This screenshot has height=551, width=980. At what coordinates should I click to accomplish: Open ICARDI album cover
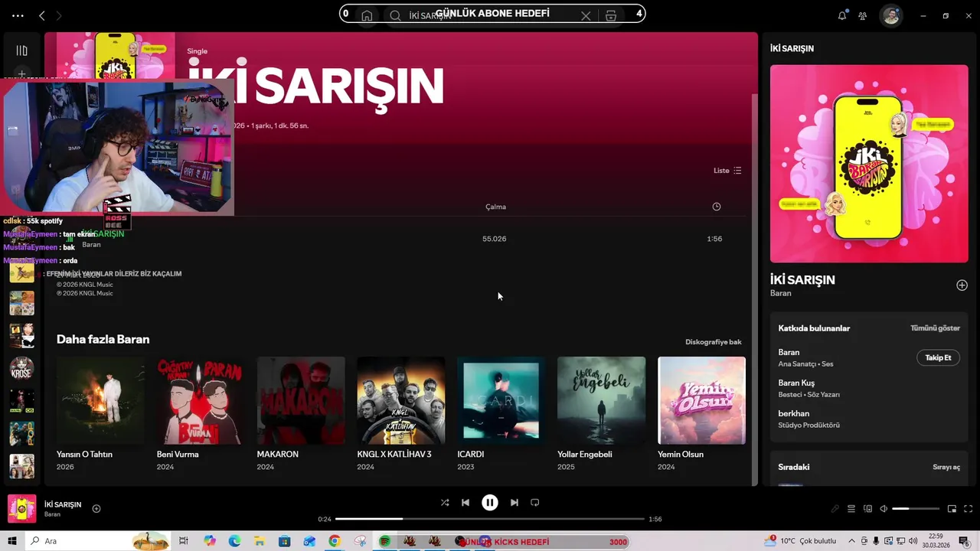[x=501, y=400]
